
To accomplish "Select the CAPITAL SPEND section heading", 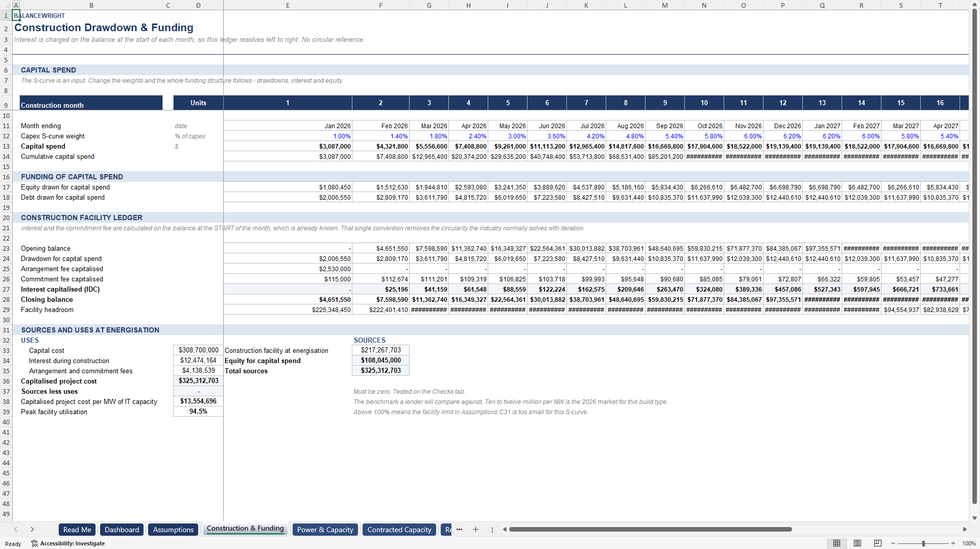I will 49,70.
